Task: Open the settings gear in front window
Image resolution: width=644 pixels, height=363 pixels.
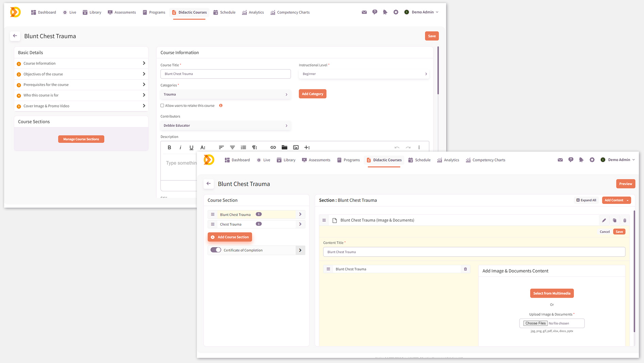Action: pyautogui.click(x=592, y=160)
